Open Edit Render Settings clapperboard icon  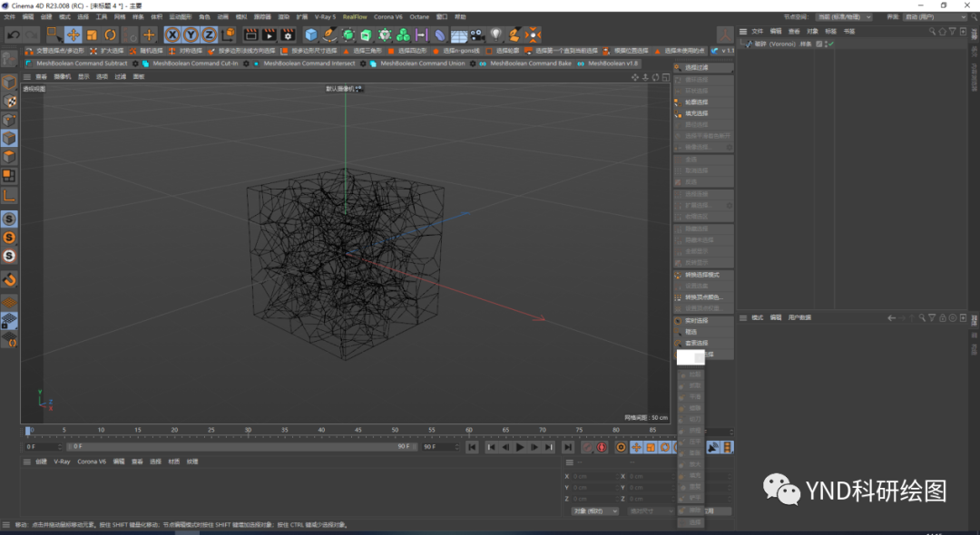[x=288, y=35]
